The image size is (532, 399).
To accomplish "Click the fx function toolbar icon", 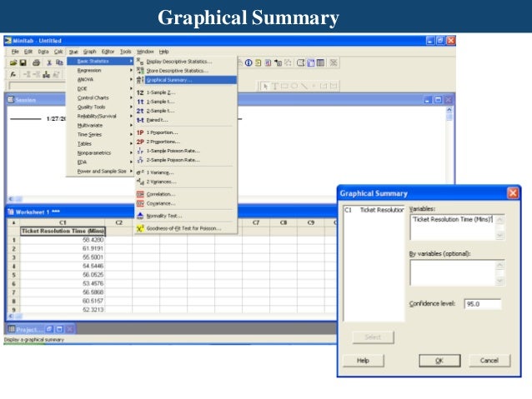I will point(13,74).
